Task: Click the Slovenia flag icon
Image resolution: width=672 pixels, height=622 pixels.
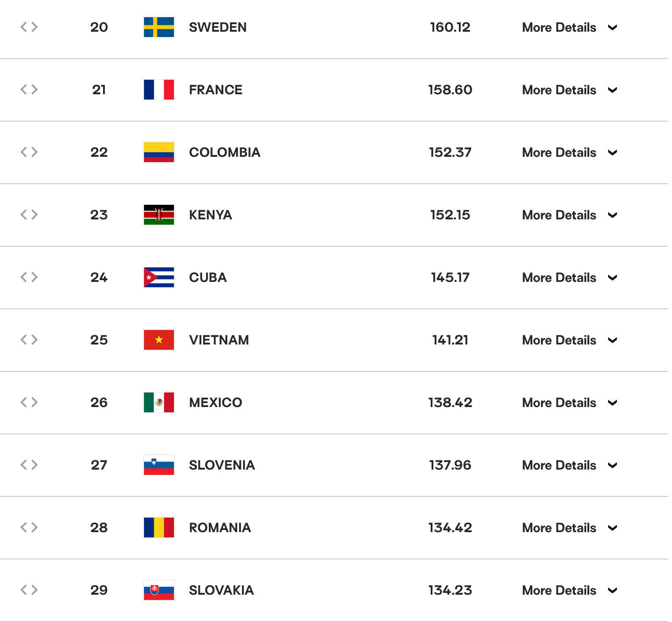Action: point(159,465)
